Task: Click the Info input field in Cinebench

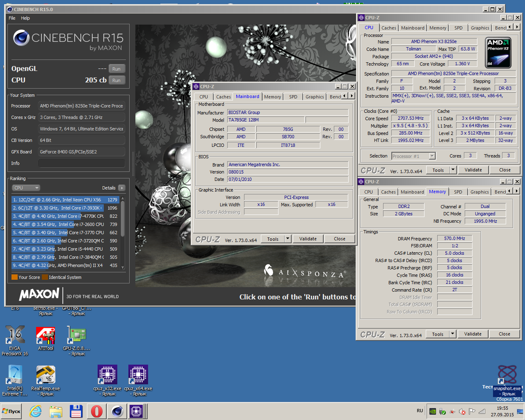Action: pos(82,163)
